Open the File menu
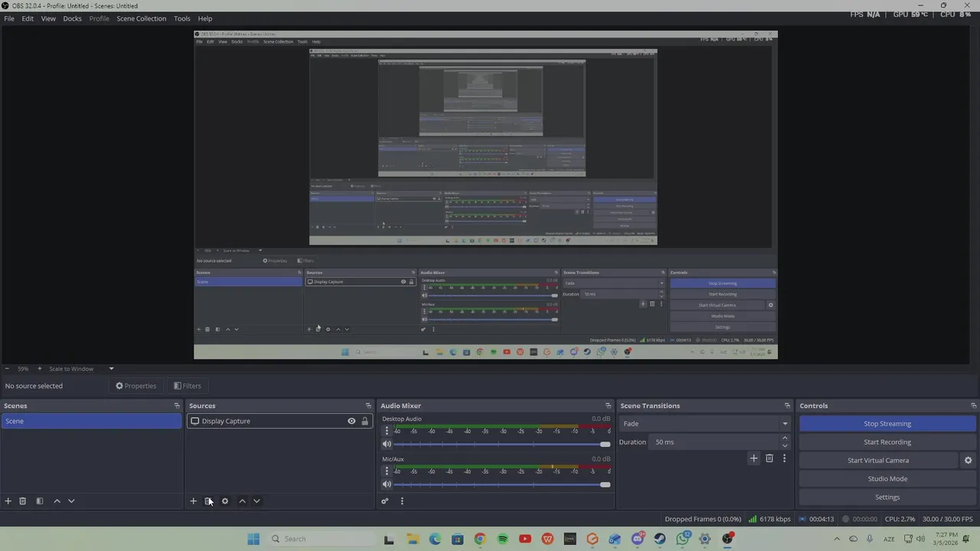The width and height of the screenshot is (980, 551). (9, 18)
